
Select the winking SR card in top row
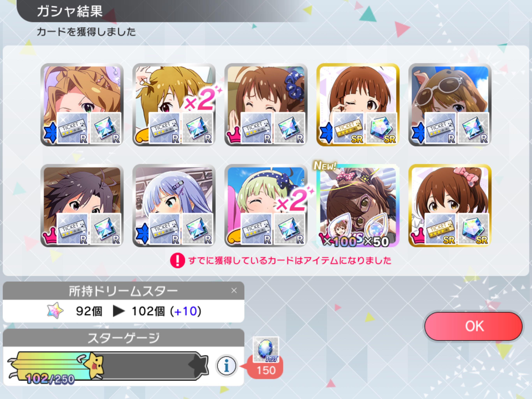(x=358, y=105)
